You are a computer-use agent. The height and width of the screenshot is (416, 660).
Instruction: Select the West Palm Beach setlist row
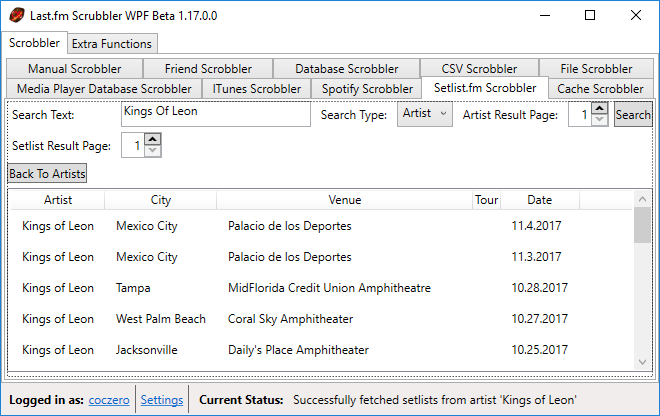coord(322,319)
